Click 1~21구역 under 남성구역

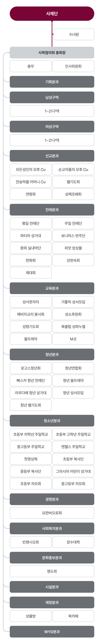52,111
